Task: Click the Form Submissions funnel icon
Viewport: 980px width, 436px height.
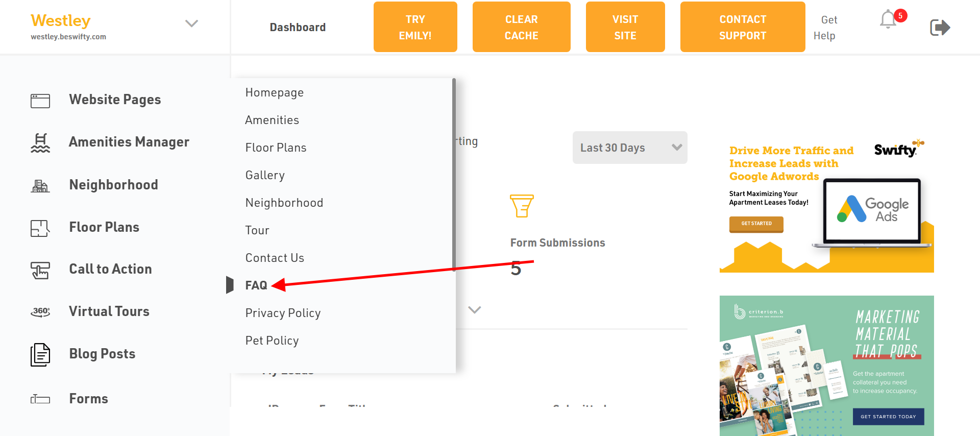Action: 522,206
